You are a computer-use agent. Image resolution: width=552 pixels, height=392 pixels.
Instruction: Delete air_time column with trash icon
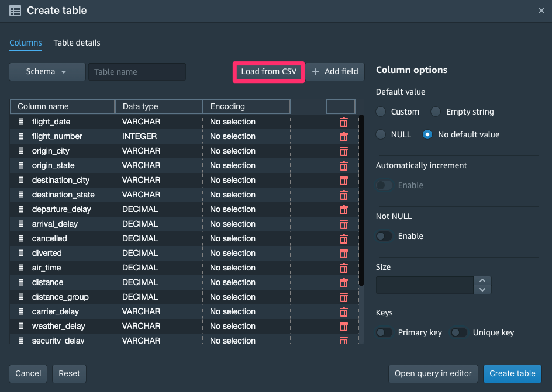point(344,268)
